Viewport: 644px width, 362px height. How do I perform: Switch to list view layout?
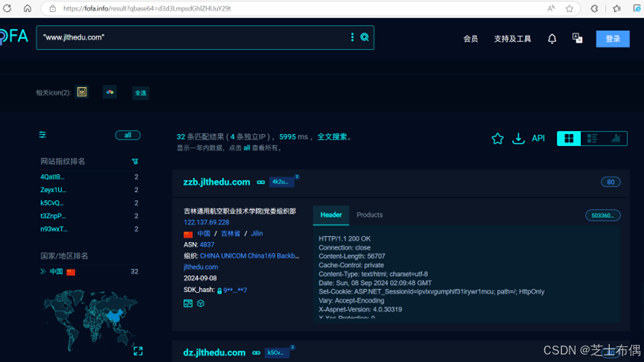tap(592, 139)
